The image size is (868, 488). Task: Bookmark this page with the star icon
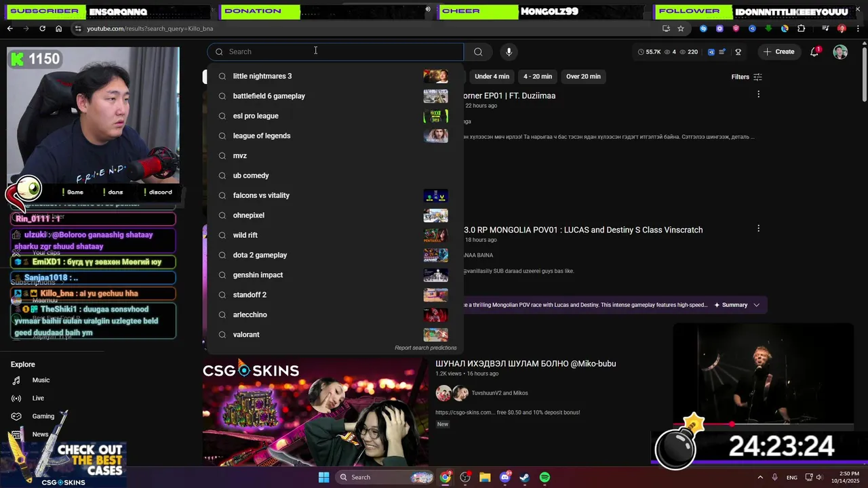[681, 28]
